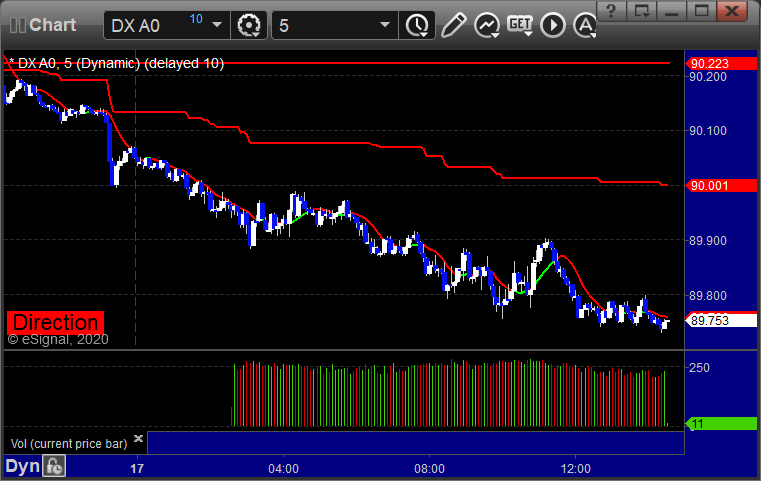Click the interval field showing 5
The image size is (761, 481).
click(x=335, y=25)
